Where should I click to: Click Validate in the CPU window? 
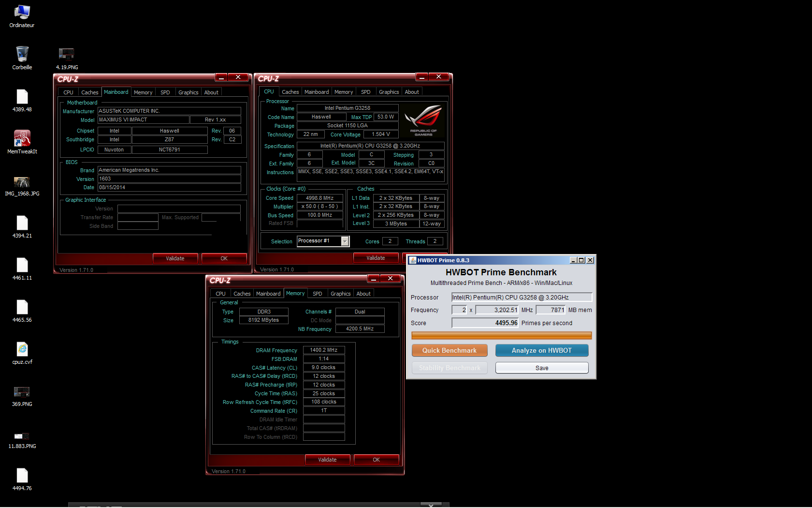coord(376,258)
